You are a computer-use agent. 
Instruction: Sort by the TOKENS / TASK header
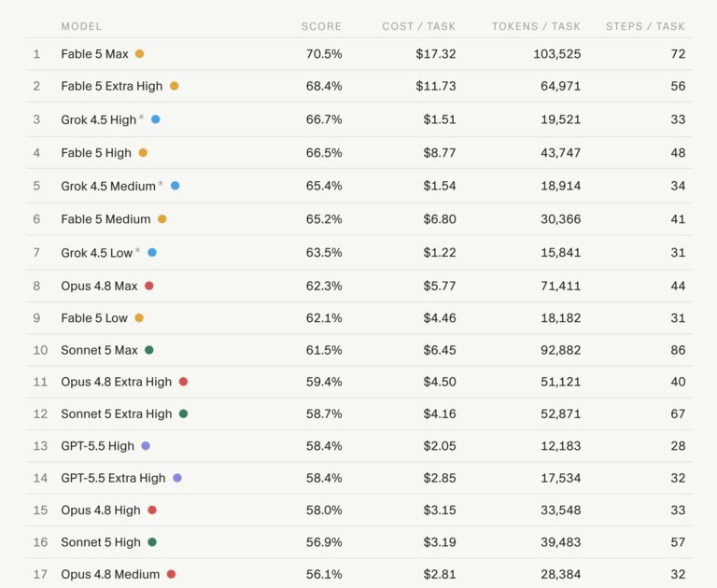pos(536,26)
